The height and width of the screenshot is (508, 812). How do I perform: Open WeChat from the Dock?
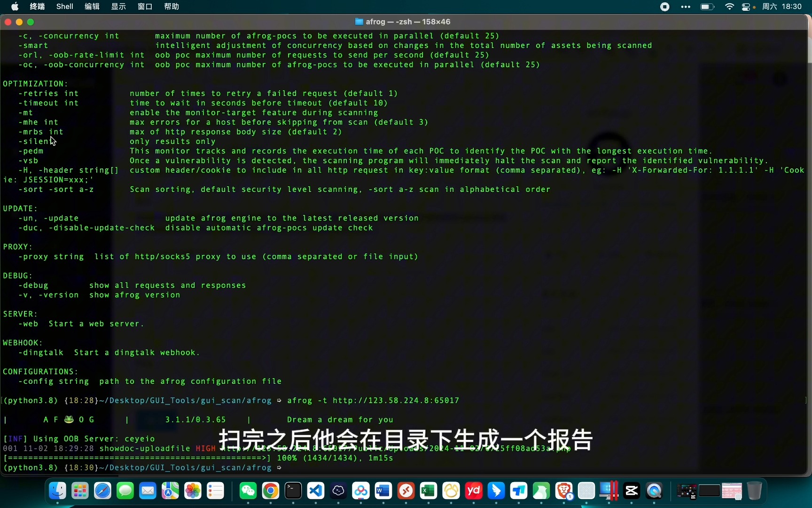(248, 491)
